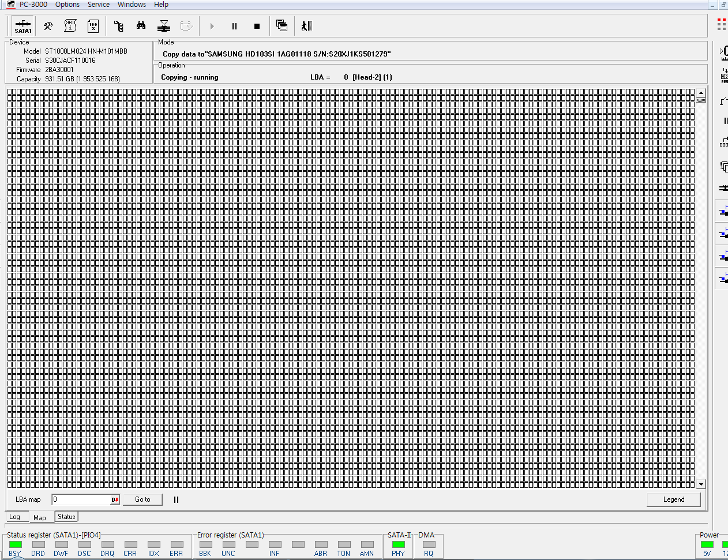Open the task information scroll icon

(70, 26)
